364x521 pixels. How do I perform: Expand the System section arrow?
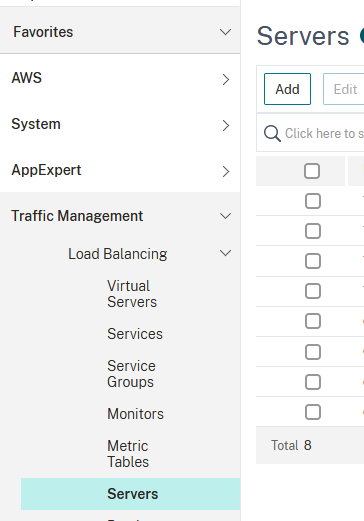click(x=226, y=125)
